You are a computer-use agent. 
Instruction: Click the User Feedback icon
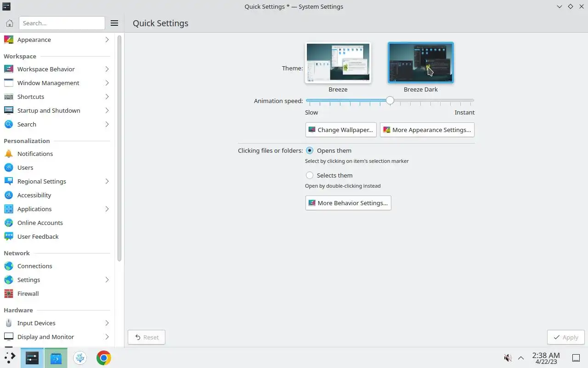[8, 236]
